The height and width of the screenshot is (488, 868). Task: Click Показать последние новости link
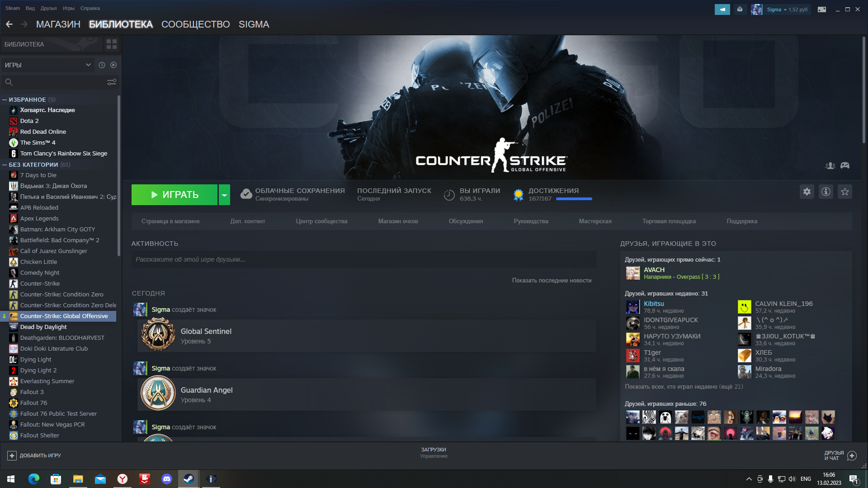[x=552, y=280]
